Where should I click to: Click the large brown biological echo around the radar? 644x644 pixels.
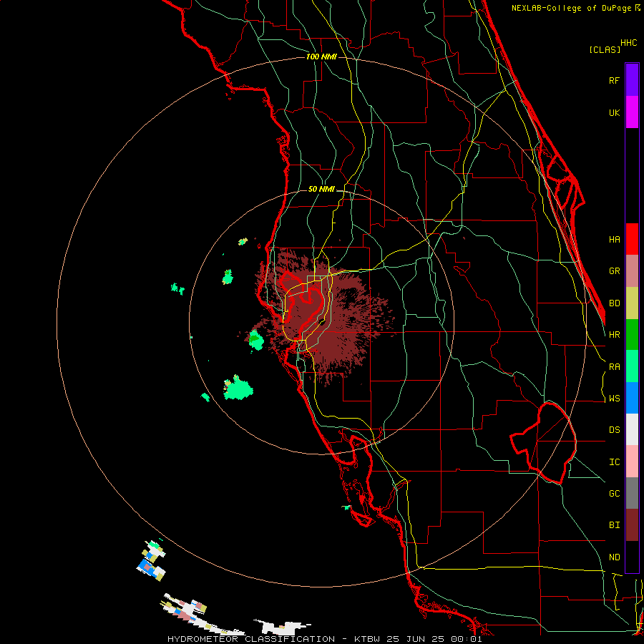[324, 316]
